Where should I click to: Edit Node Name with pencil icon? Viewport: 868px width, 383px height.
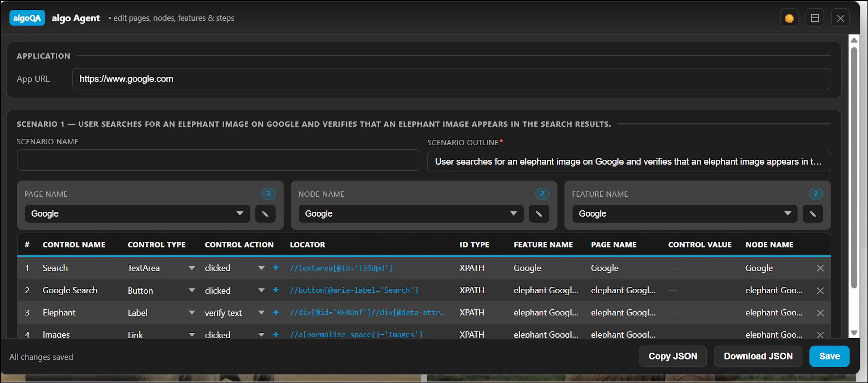click(x=539, y=214)
